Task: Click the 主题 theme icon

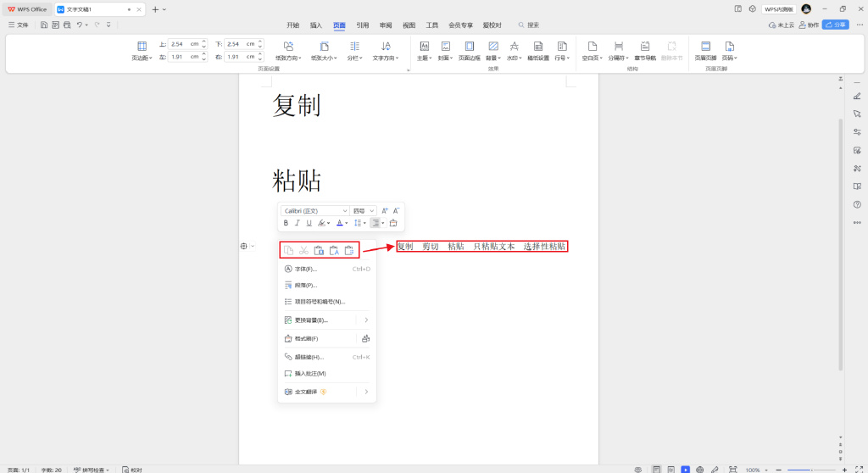Action: pyautogui.click(x=424, y=47)
